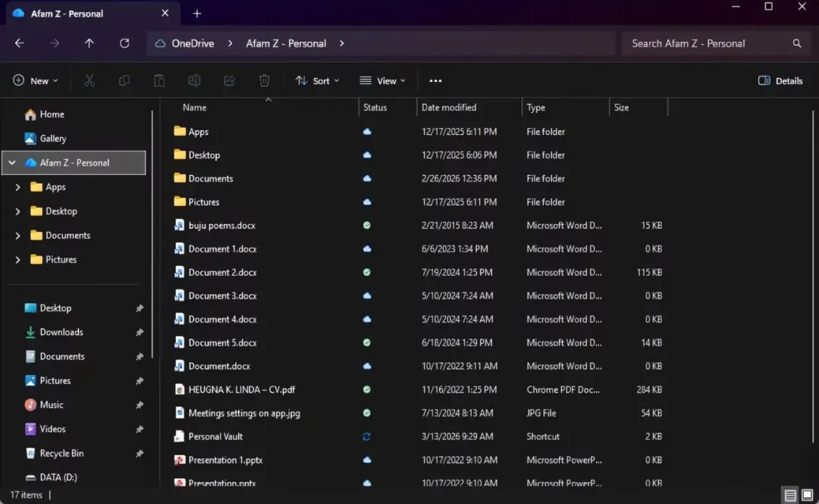
Task: Switch to large thumbnails view icon in status bar
Action: (807, 495)
